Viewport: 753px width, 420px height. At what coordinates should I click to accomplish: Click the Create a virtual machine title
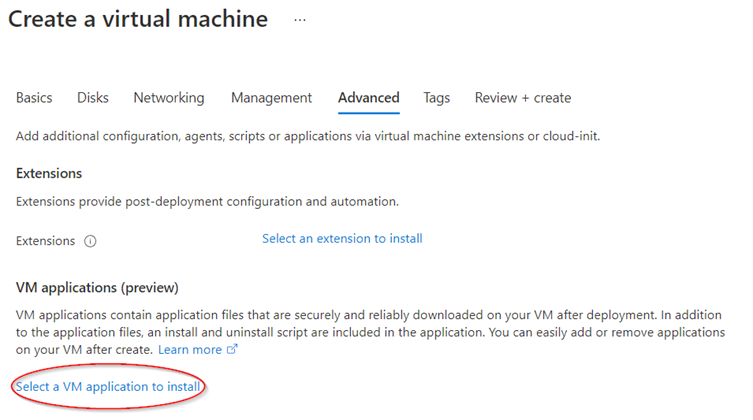click(x=138, y=19)
